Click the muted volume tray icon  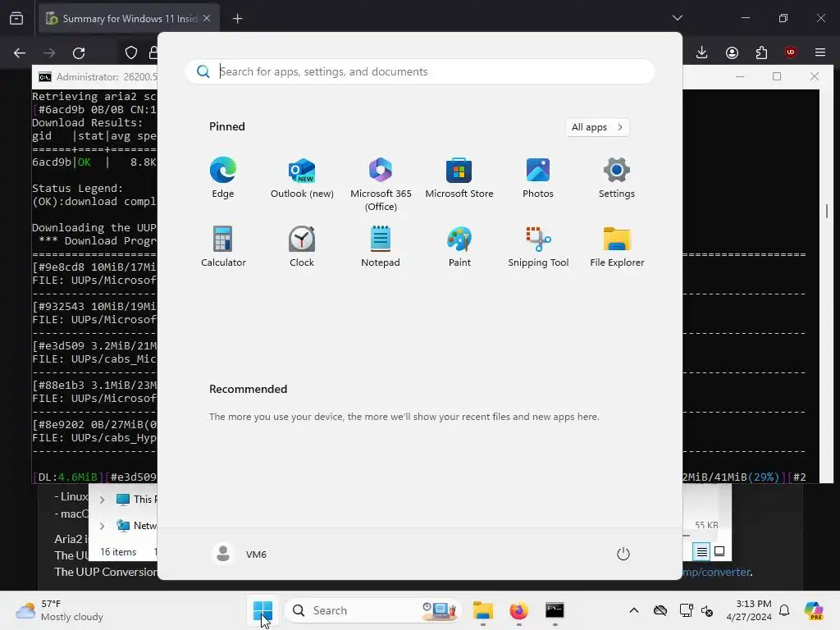point(707,610)
